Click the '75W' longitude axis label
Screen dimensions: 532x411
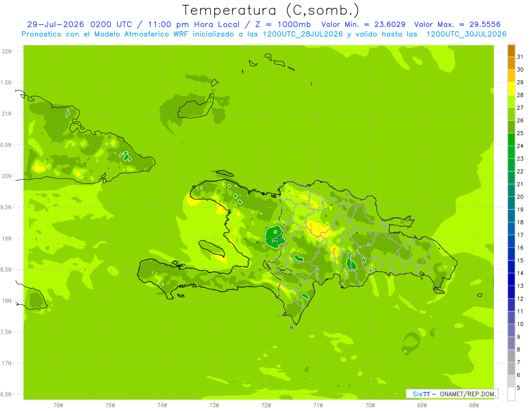click(110, 405)
